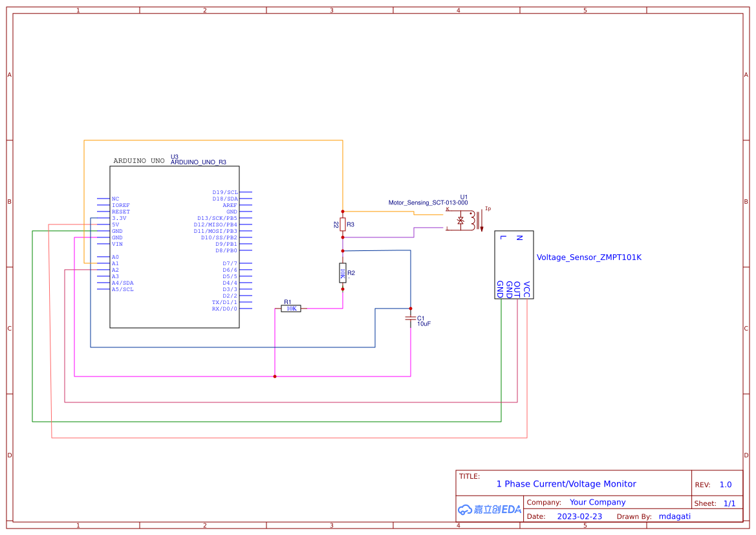The width and height of the screenshot is (756, 535).
Task: Select the date 2023-02-23
Action: tap(580, 516)
